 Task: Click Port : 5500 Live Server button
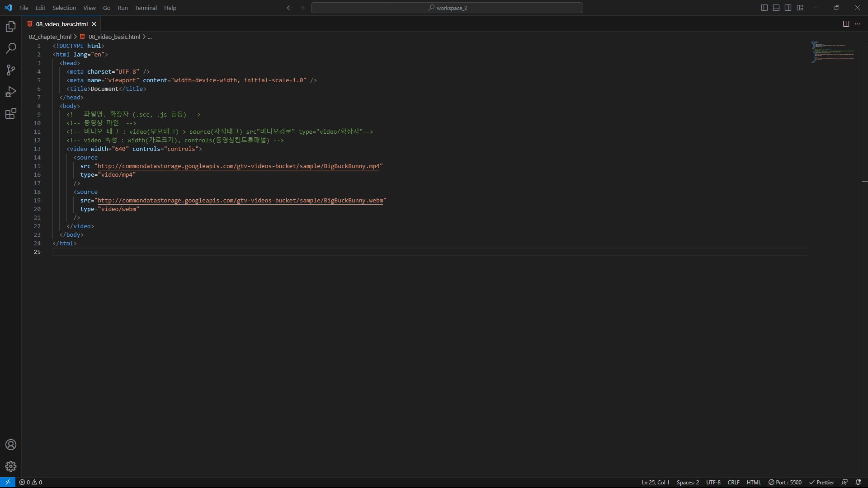(785, 482)
